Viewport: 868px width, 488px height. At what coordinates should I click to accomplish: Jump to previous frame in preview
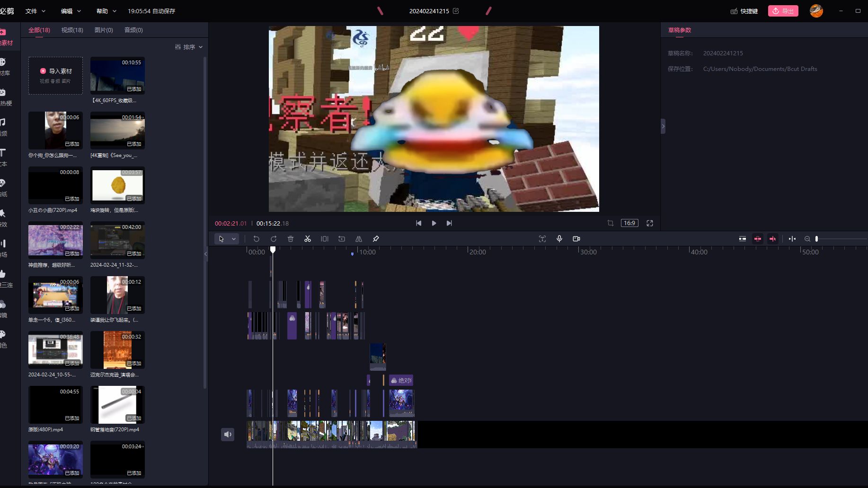(x=419, y=223)
